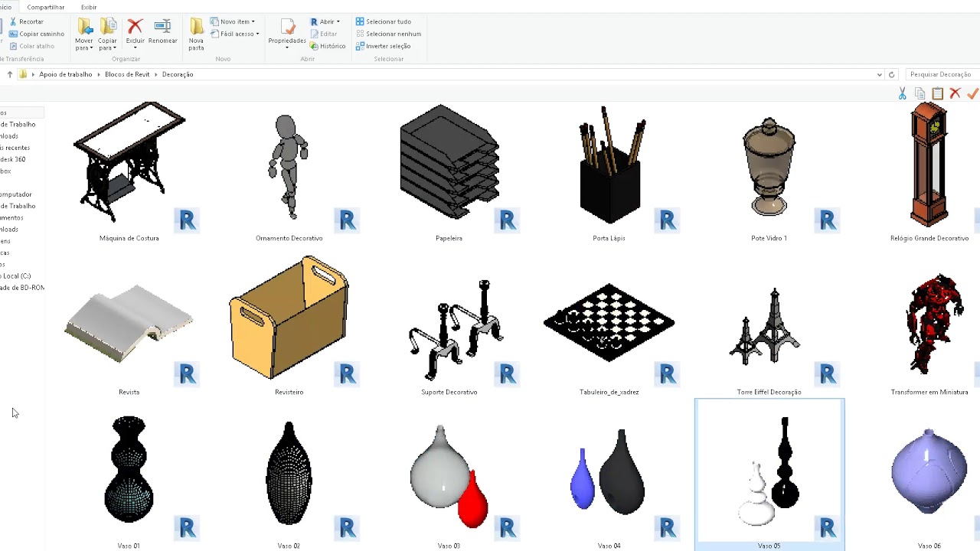
Task: Select the Porta Lápis file
Action: (609, 172)
